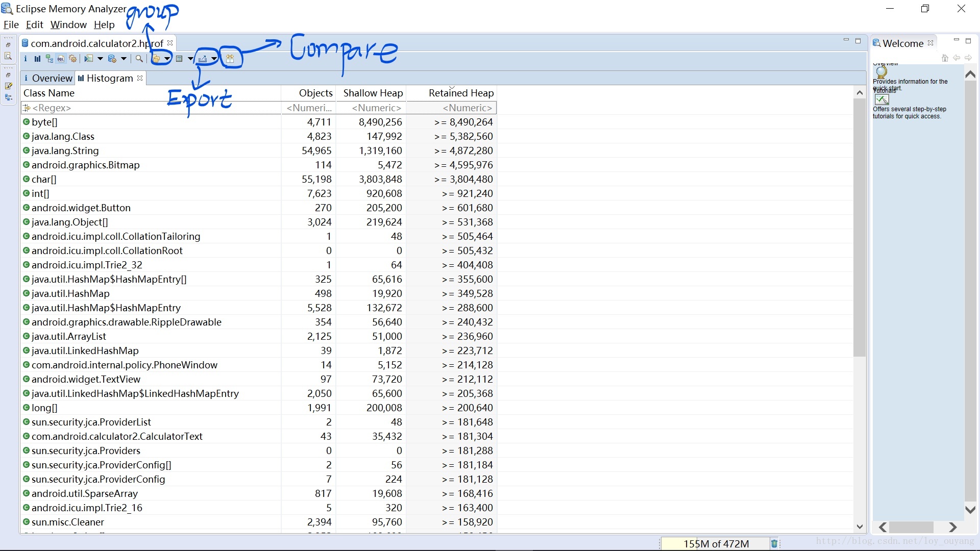The image size is (980, 551).
Task: Click the compare to another heap dump icon
Action: 230,59
